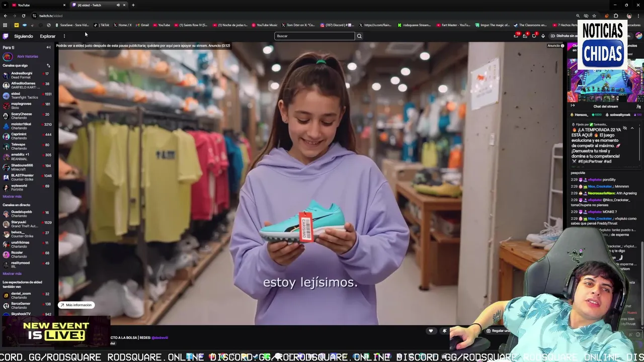Sort the Canales que sigo list
Image resolution: width=644 pixels, height=362 pixels.
click(48, 65)
